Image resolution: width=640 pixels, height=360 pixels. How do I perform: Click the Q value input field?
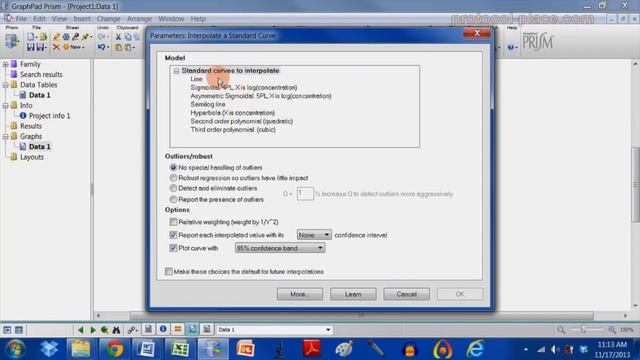[x=305, y=193]
